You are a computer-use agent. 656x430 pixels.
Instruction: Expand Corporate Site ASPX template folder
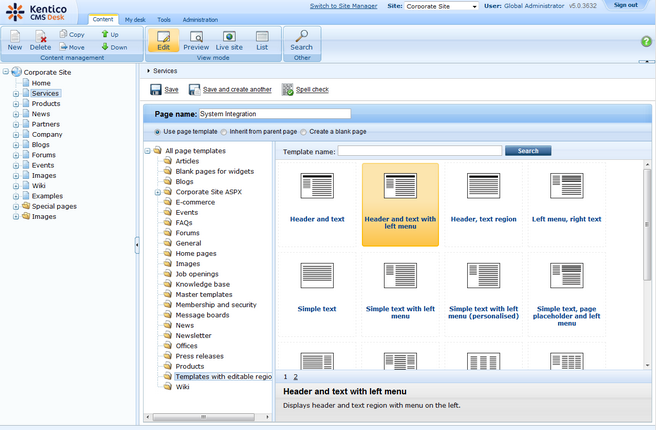tap(157, 192)
